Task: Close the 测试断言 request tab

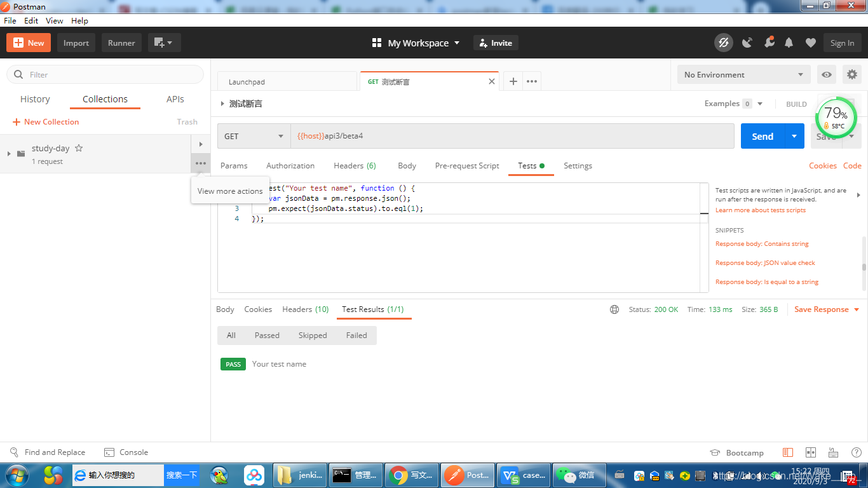Action: (x=491, y=81)
